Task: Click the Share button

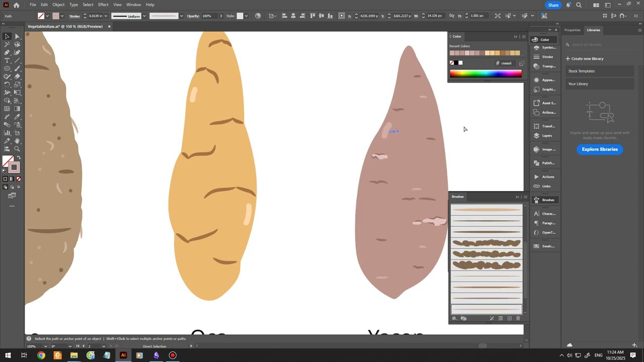Action: pyautogui.click(x=553, y=5)
